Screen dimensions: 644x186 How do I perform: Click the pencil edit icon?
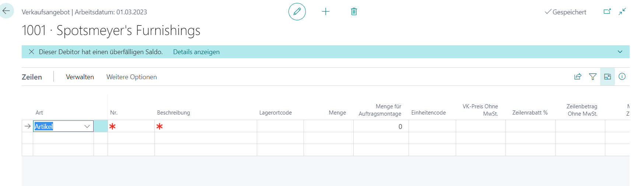point(297,11)
